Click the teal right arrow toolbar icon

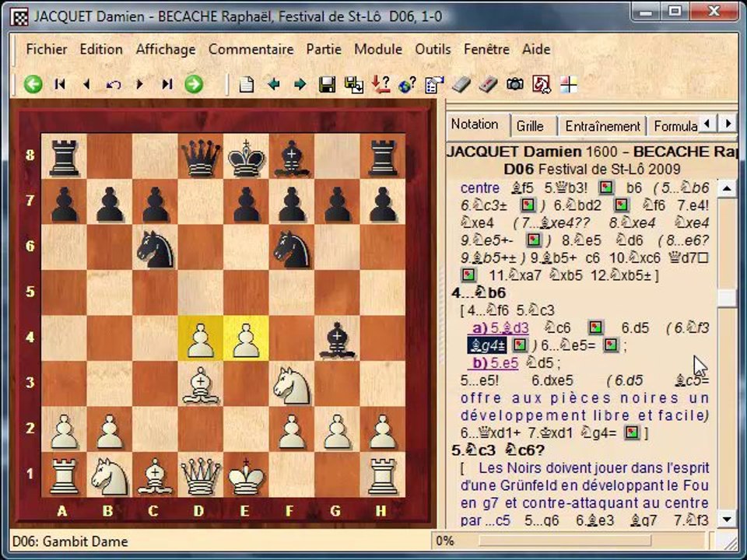point(300,85)
